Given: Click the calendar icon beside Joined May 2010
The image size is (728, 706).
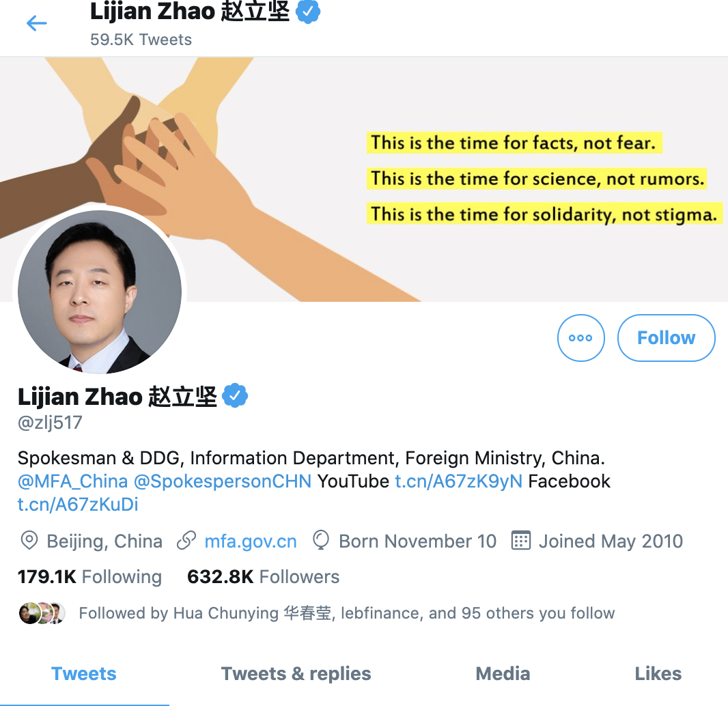Looking at the screenshot, I should point(521,541).
